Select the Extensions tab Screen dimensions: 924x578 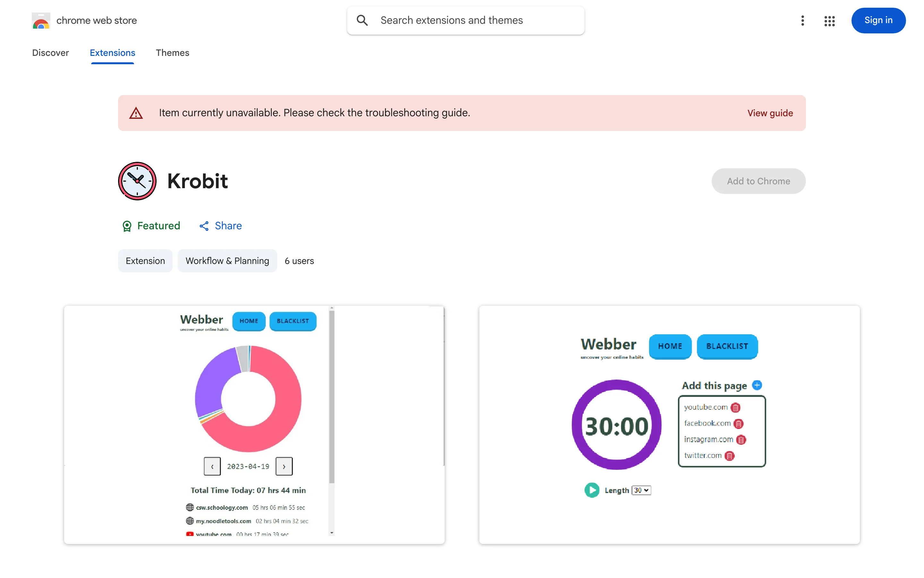[x=112, y=53]
